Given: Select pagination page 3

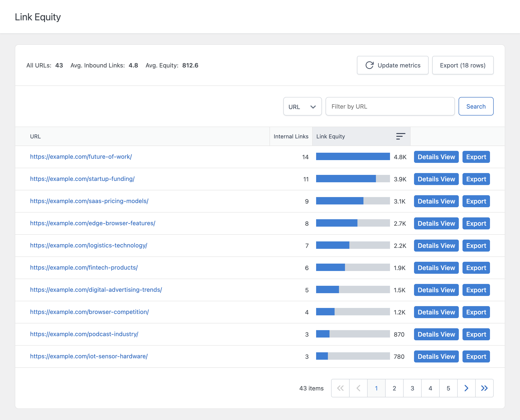Looking at the screenshot, I should coord(412,388).
